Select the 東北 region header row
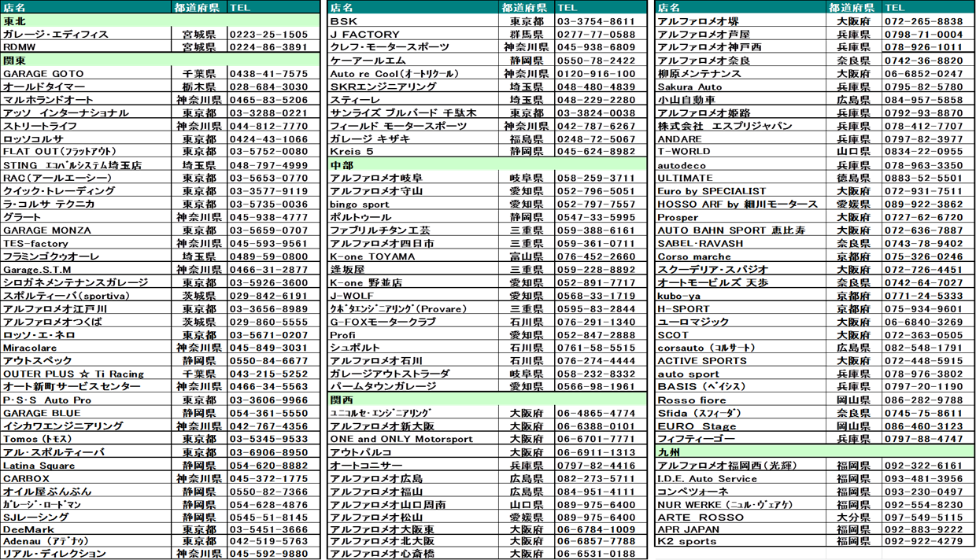The width and height of the screenshot is (976, 560). 161,21
